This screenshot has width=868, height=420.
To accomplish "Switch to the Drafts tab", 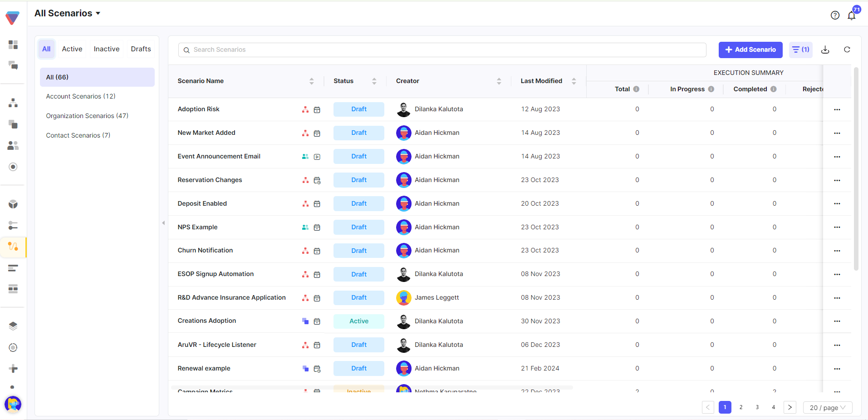I will click(x=141, y=49).
